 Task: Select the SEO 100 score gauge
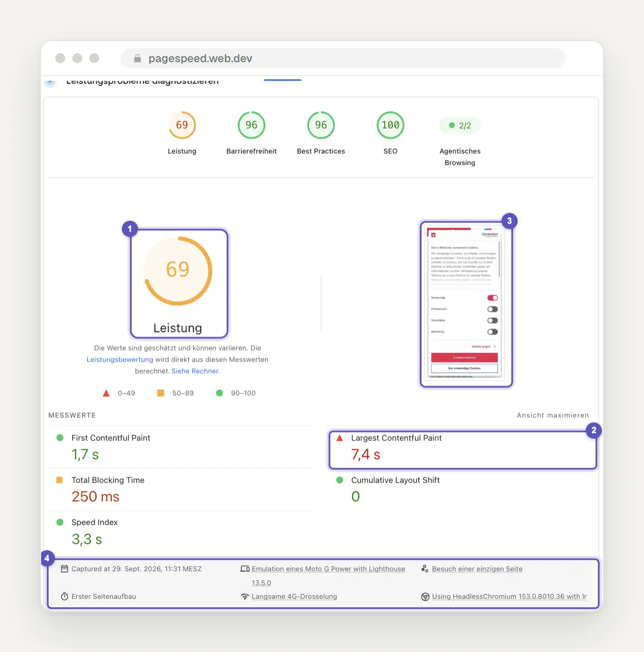click(x=390, y=125)
